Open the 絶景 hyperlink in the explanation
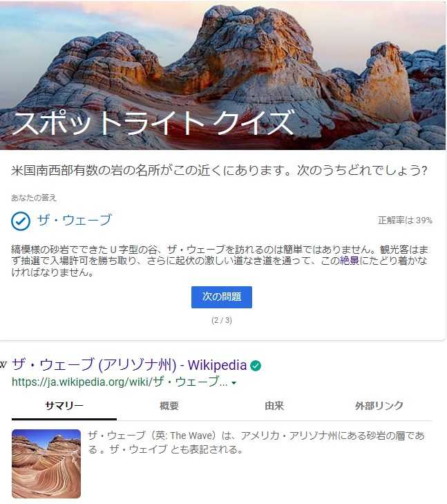The width and height of the screenshot is (447, 504). [350, 261]
